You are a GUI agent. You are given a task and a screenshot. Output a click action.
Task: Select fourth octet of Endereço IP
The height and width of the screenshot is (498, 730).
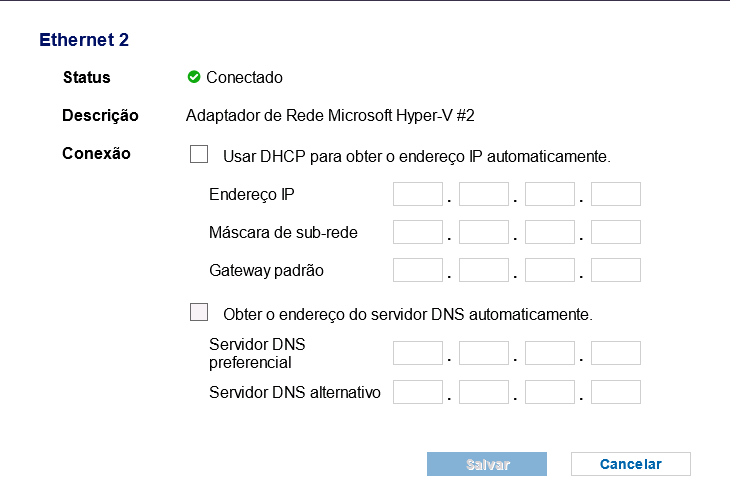(x=616, y=194)
